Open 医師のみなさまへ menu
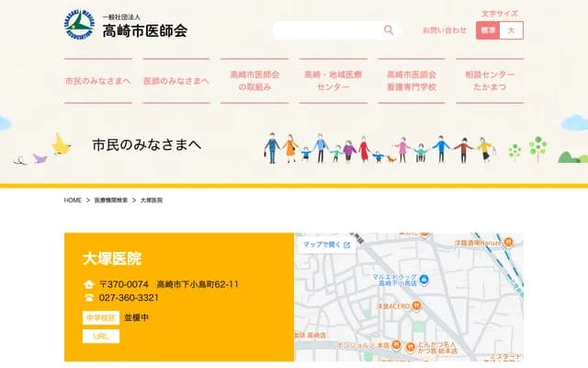The image size is (588, 368). (x=176, y=81)
